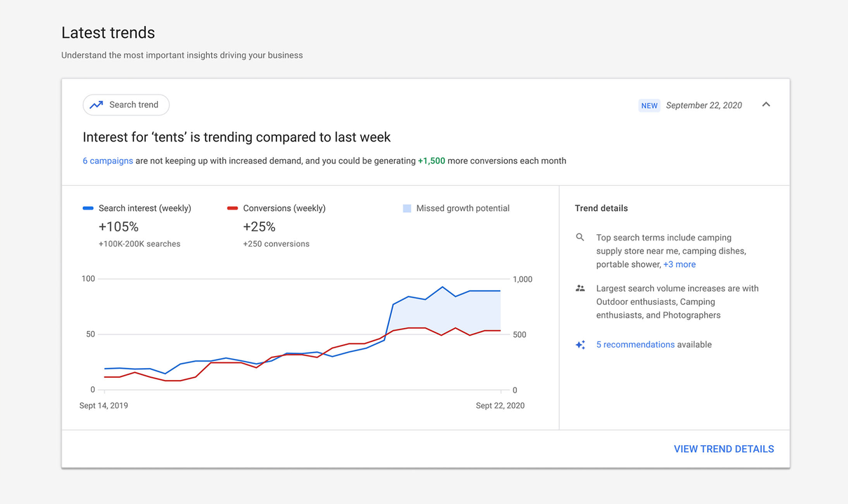The height and width of the screenshot is (504, 848).
Task: Expand '+3 more' search terms
Action: (679, 264)
